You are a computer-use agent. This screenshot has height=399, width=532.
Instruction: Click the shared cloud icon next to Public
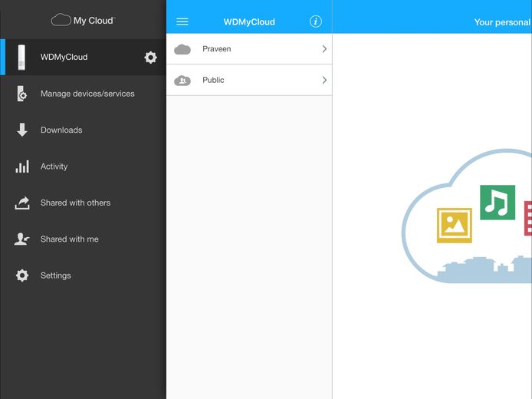point(182,81)
